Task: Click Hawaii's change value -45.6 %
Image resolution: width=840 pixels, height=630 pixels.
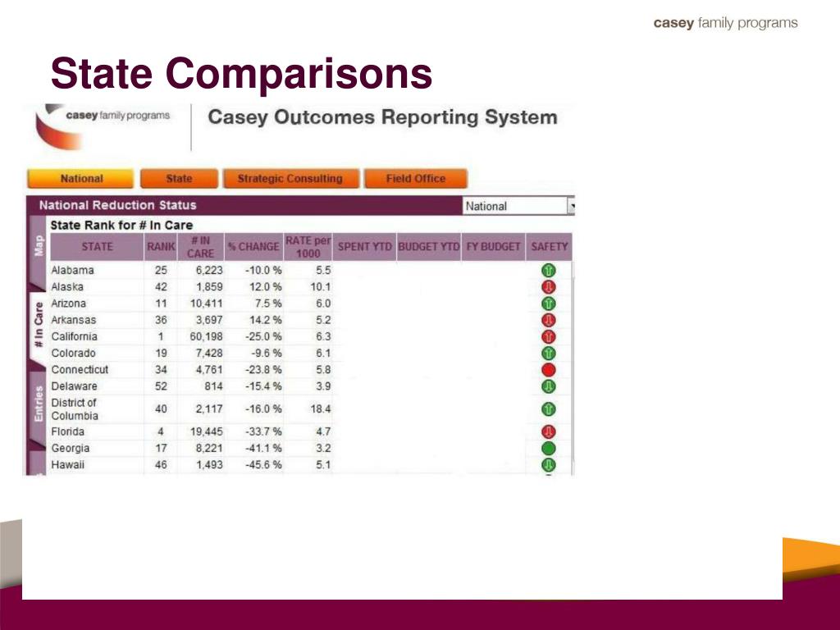Action: tap(263, 464)
